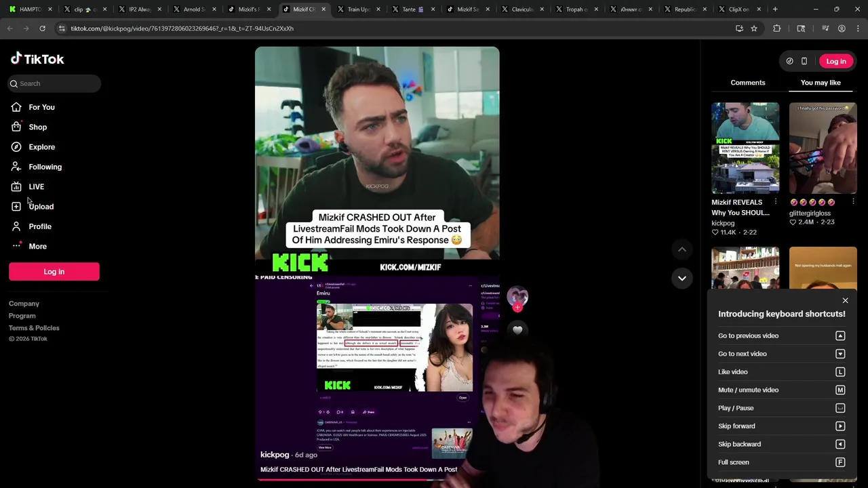The height and width of the screenshot is (488, 868).
Task: Switch to the You may like tab
Action: (x=821, y=83)
